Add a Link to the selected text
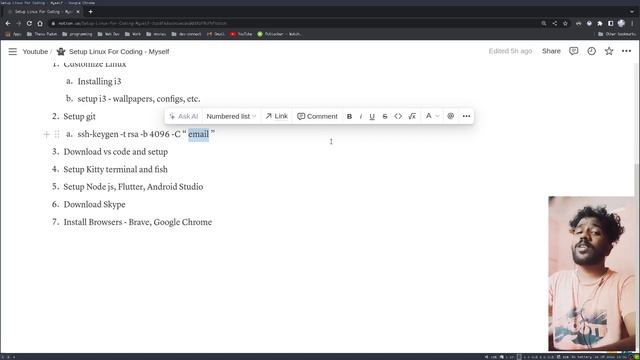The image size is (640, 360). coord(276,116)
